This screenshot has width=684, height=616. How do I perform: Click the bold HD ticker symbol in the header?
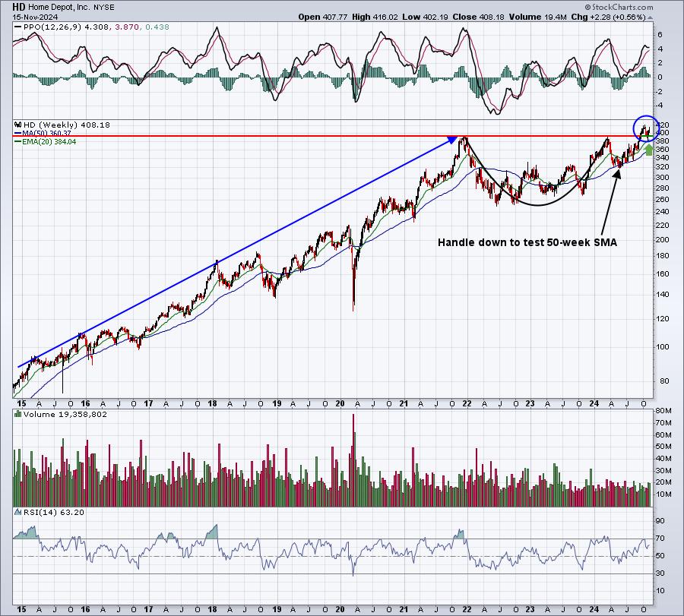(19, 7)
